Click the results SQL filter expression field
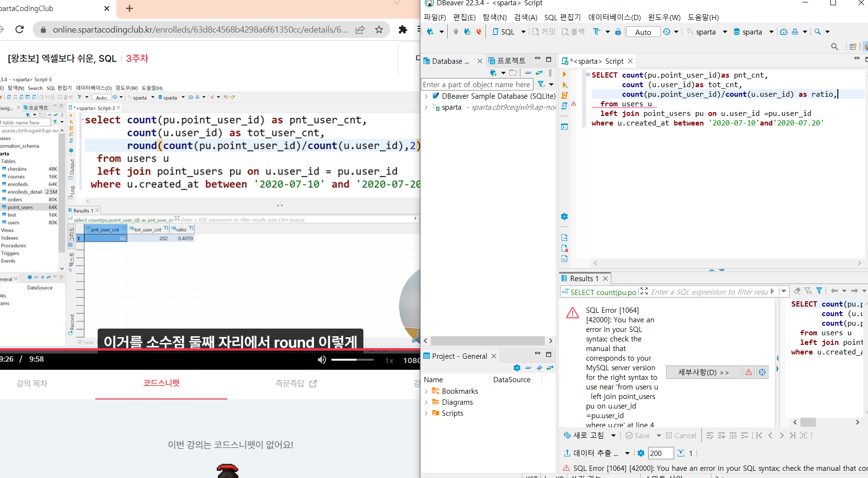The width and height of the screenshot is (868, 478). (709, 292)
